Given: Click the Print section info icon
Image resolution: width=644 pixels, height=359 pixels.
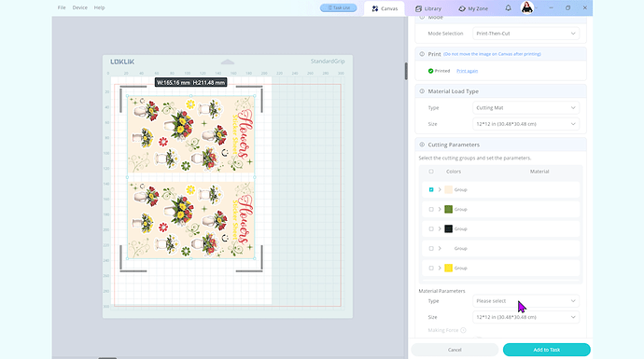Looking at the screenshot, I should [x=422, y=54].
